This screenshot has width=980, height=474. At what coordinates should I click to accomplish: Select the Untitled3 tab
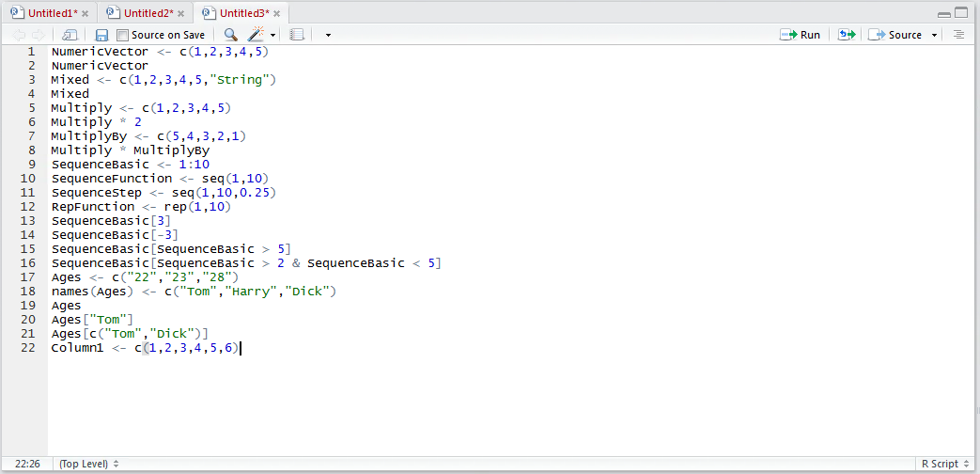coord(245,13)
